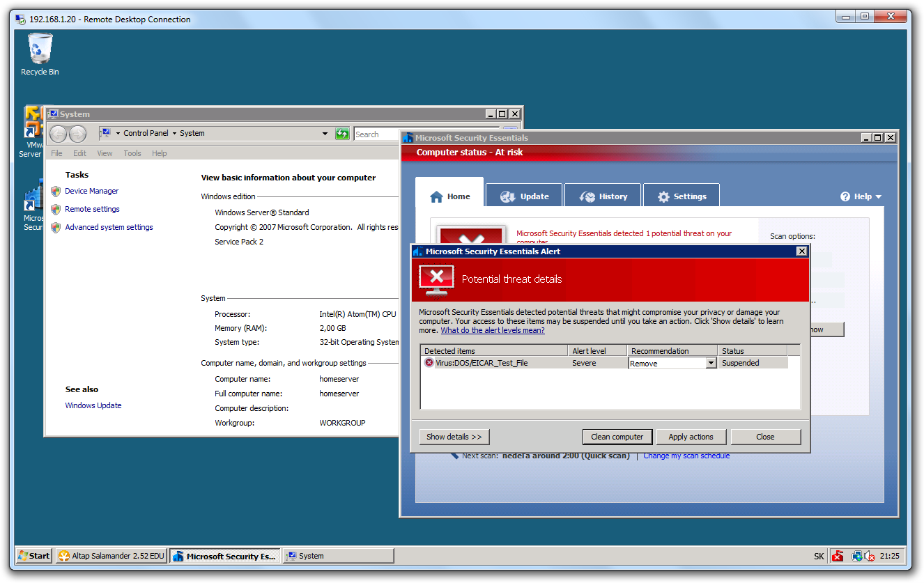This screenshot has width=924, height=583.
Task: Click the Recommendation column header
Action: [672, 351]
